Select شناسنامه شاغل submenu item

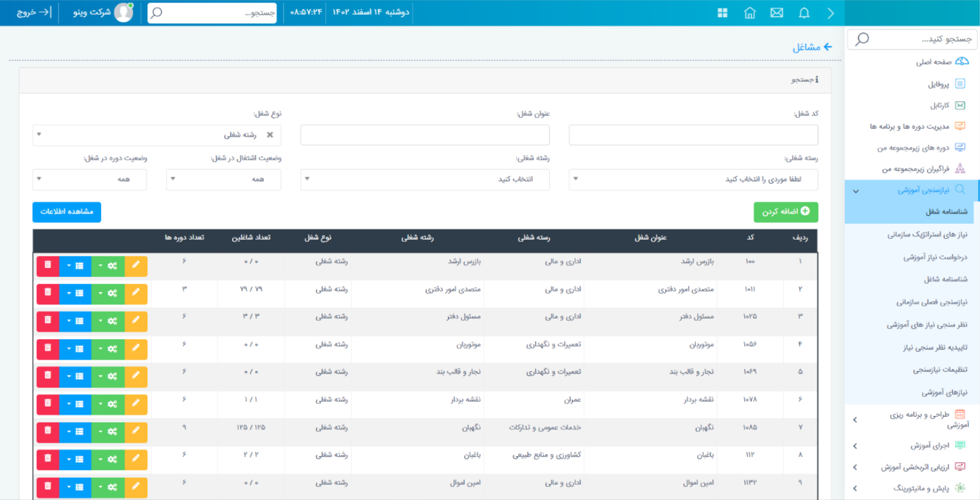pyautogui.click(x=946, y=280)
